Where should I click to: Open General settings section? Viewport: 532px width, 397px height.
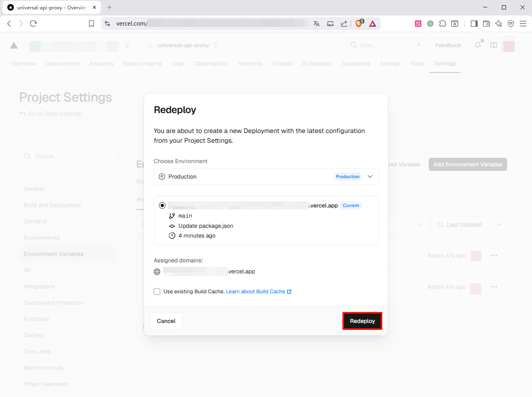click(x=34, y=189)
